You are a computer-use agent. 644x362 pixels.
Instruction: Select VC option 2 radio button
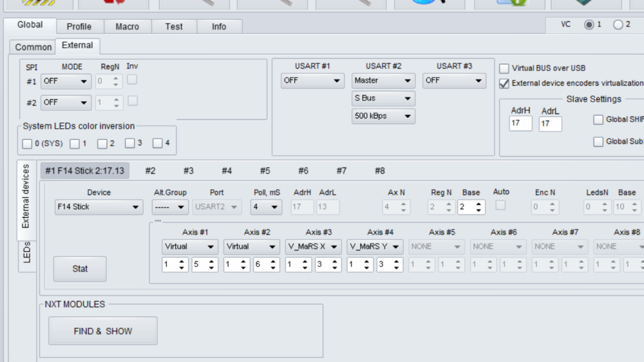tap(618, 24)
